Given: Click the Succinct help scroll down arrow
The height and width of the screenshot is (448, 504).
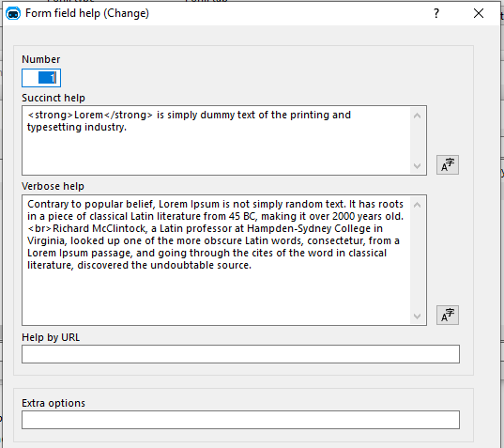Looking at the screenshot, I should (417, 166).
